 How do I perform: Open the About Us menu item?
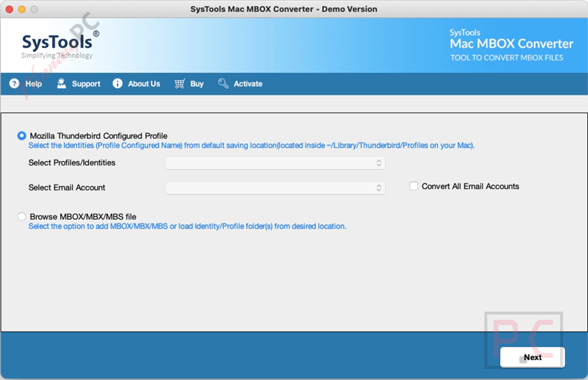coord(137,83)
